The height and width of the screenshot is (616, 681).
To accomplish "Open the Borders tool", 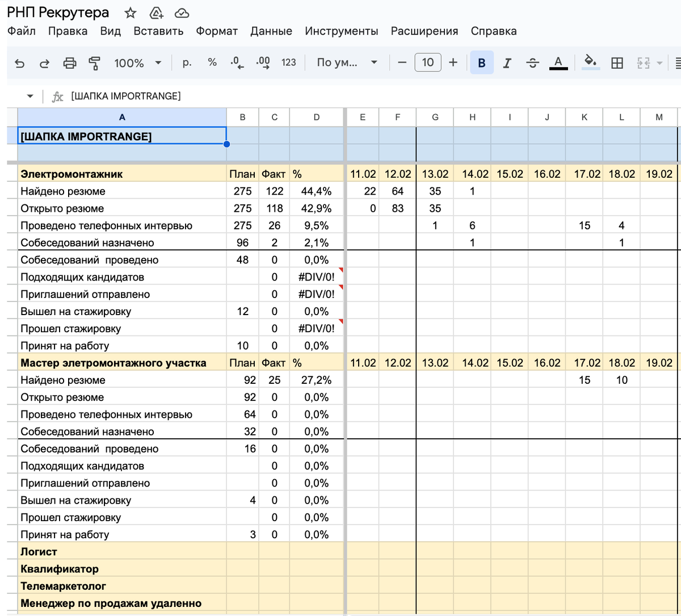I will click(x=617, y=63).
